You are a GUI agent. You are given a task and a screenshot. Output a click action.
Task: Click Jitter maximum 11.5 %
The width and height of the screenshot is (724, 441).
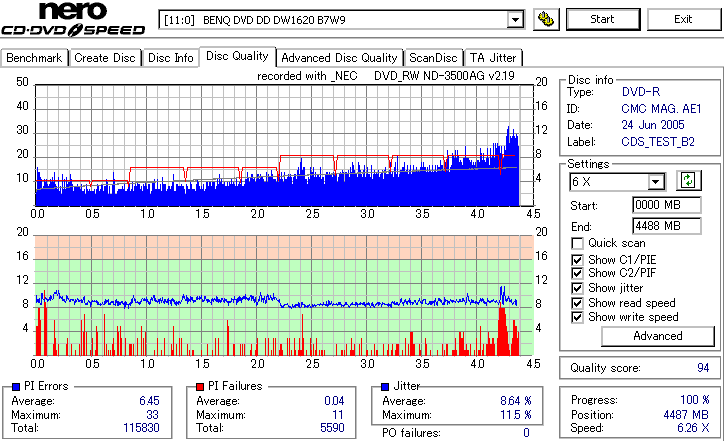[x=516, y=415]
